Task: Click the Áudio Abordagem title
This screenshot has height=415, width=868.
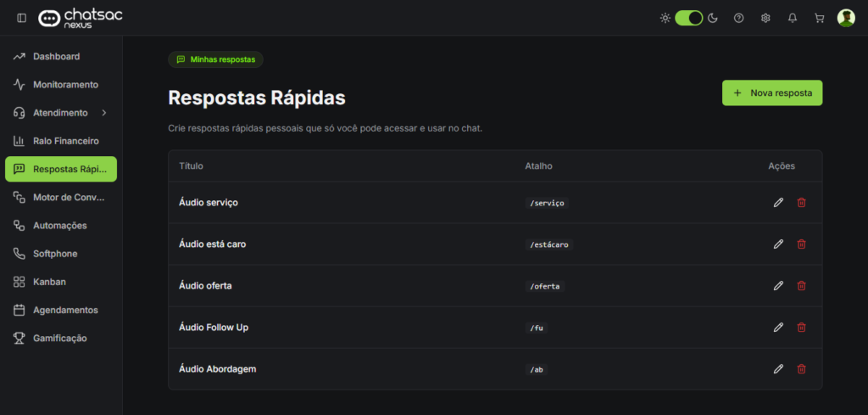Action: (x=218, y=369)
